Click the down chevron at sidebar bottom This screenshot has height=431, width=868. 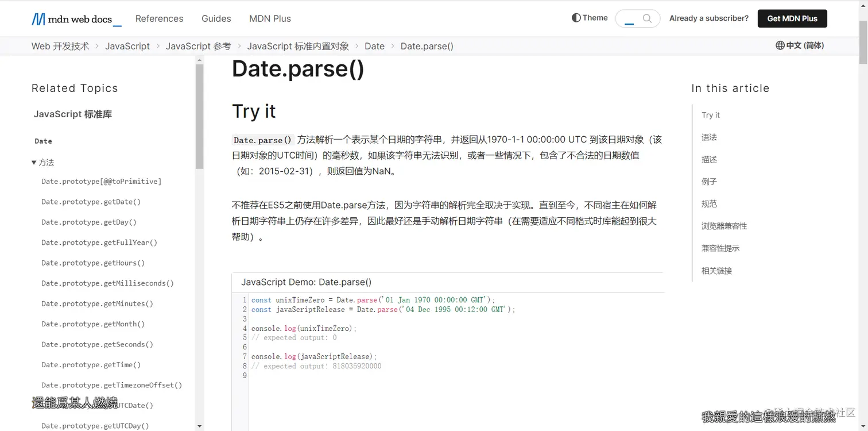click(x=199, y=426)
